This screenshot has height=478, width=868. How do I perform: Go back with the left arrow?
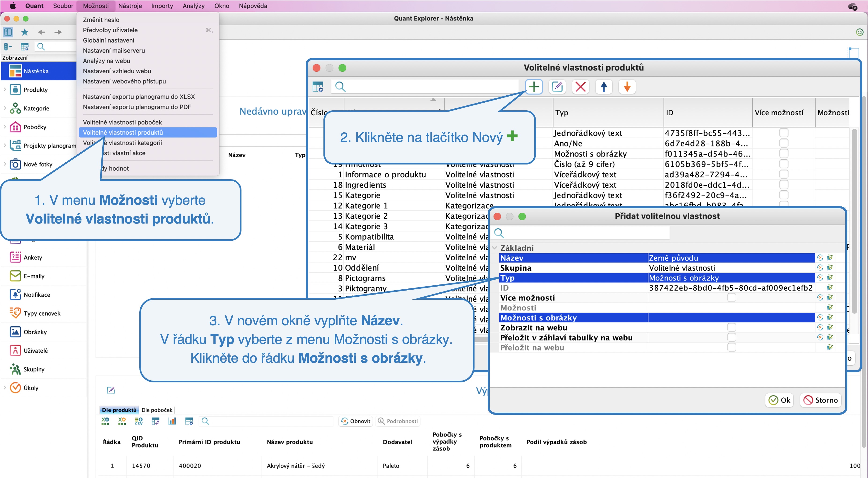(41, 32)
